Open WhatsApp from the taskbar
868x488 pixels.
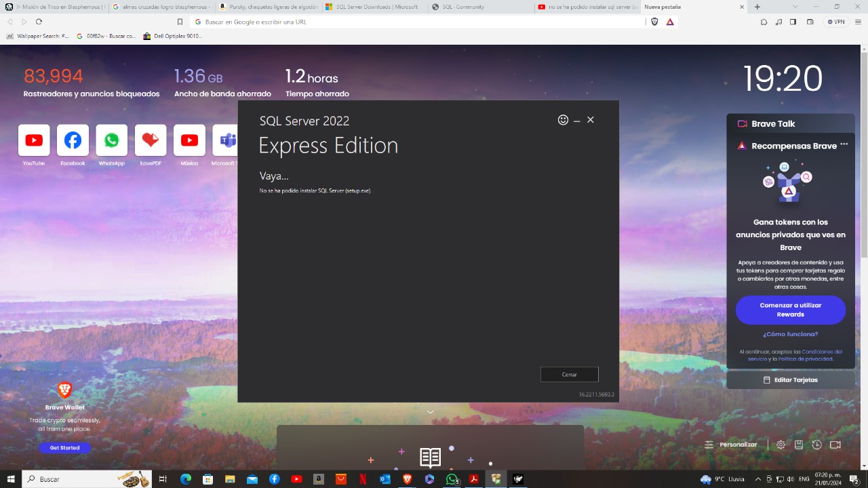click(x=452, y=479)
